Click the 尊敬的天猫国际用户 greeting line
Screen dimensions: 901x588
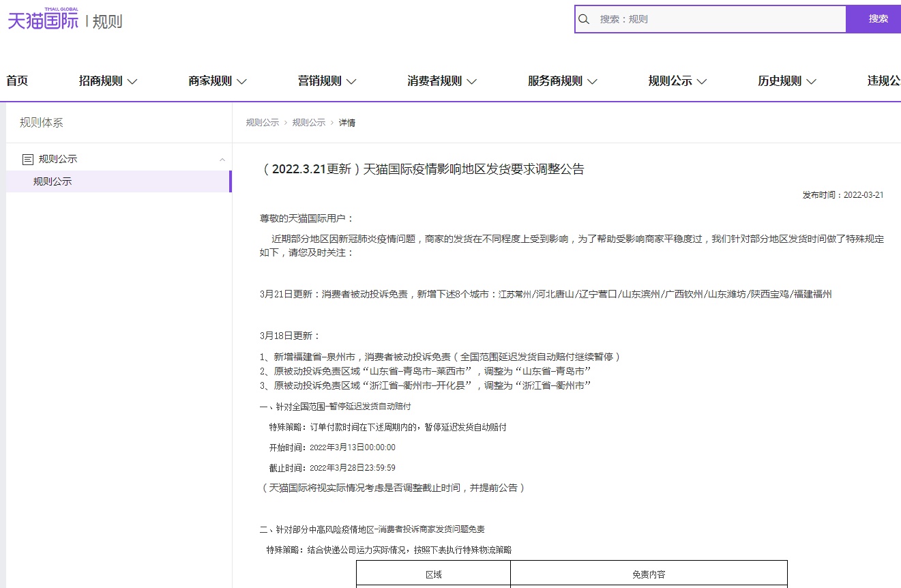(307, 218)
